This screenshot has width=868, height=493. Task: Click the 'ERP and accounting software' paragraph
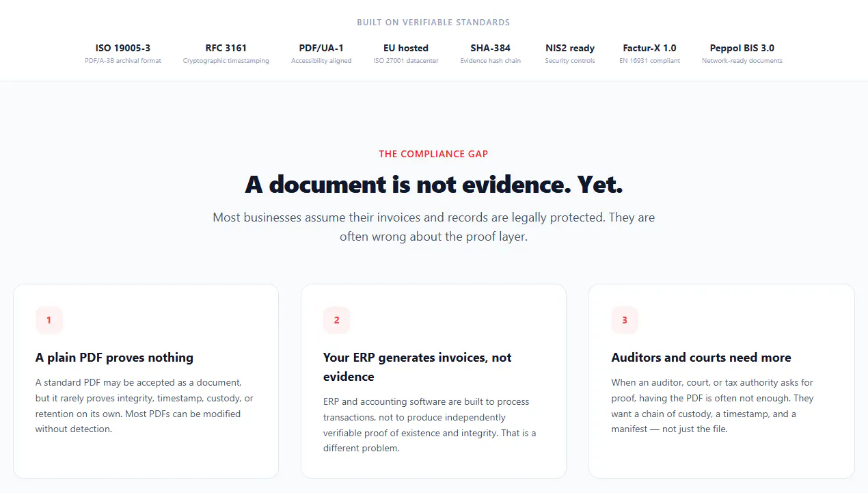click(x=430, y=425)
